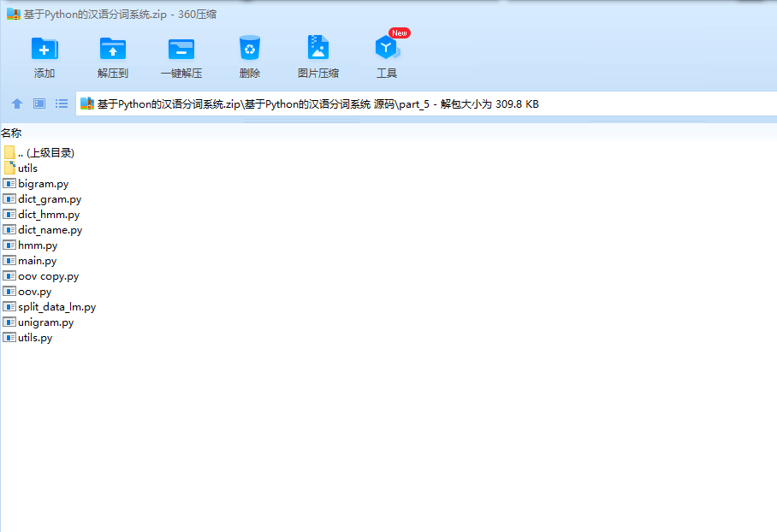This screenshot has height=532, width=777.
Task: Select file unigram.py
Action: coord(39,322)
